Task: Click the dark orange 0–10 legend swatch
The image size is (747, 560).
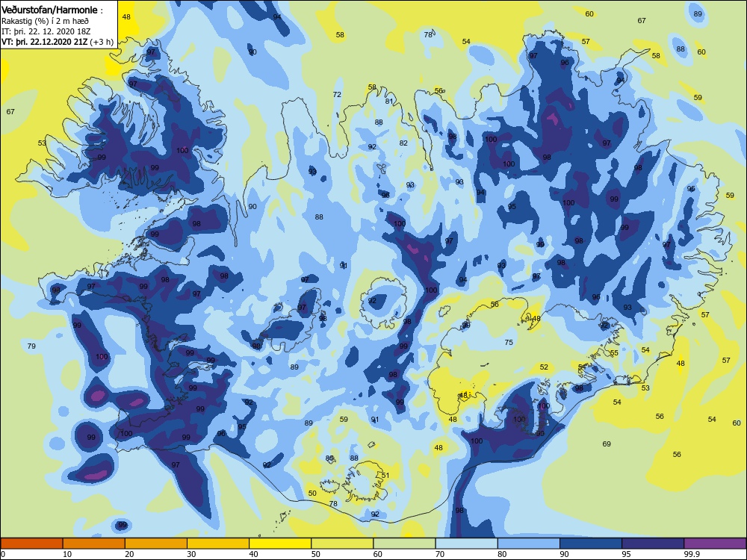Action: coord(31,544)
